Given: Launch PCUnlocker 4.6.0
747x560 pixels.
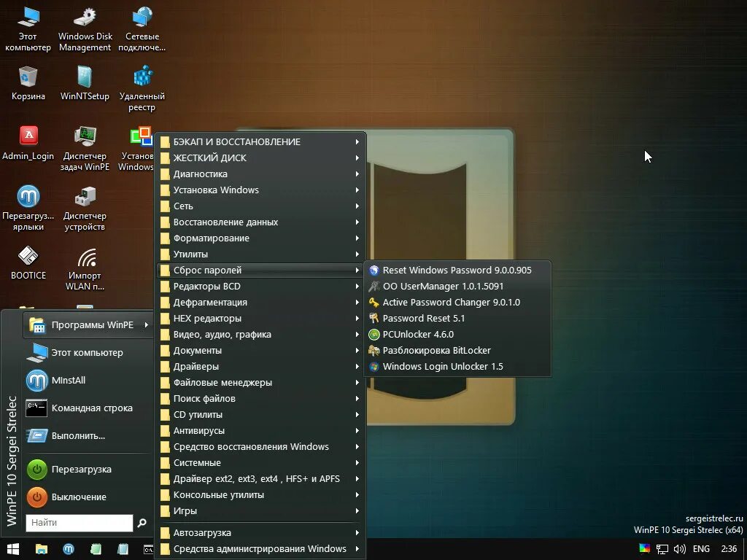Looking at the screenshot, I should (457, 334).
